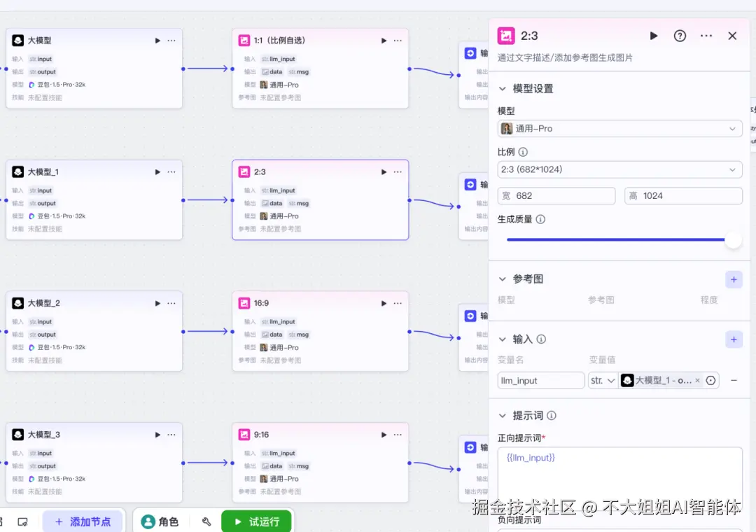Click the 高 1024 height field
This screenshot has height=532, width=756.
tap(683, 196)
